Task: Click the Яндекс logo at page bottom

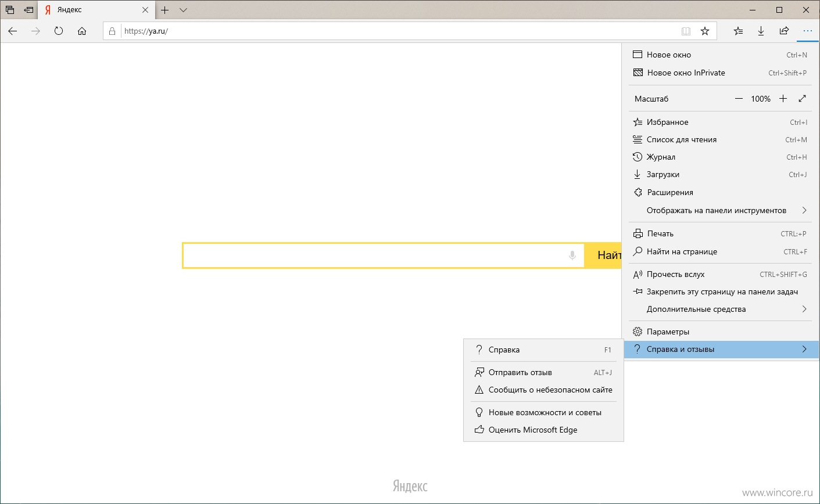Action: click(x=410, y=485)
